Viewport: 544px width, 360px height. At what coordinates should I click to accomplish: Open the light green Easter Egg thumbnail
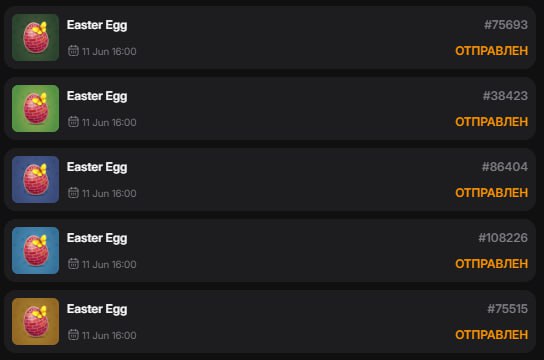[x=35, y=109]
